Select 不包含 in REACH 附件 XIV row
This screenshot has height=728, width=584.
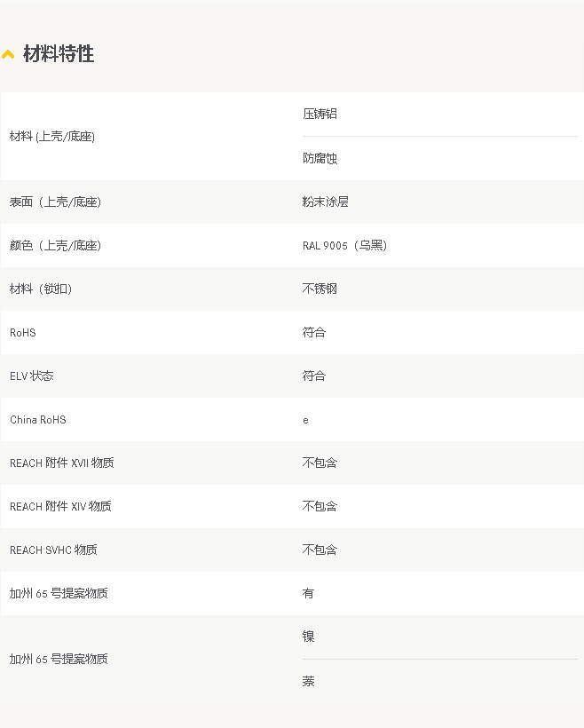pos(320,506)
